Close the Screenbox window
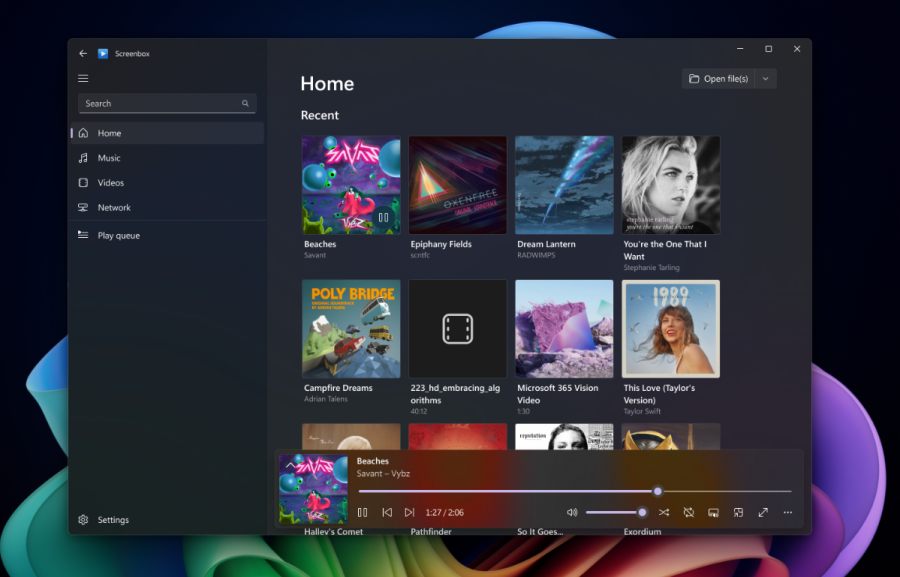Image resolution: width=900 pixels, height=577 pixels. [797, 49]
